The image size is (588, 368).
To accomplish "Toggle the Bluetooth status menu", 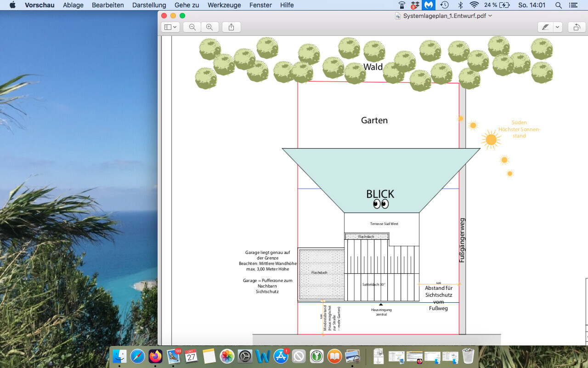I will 460,5.
